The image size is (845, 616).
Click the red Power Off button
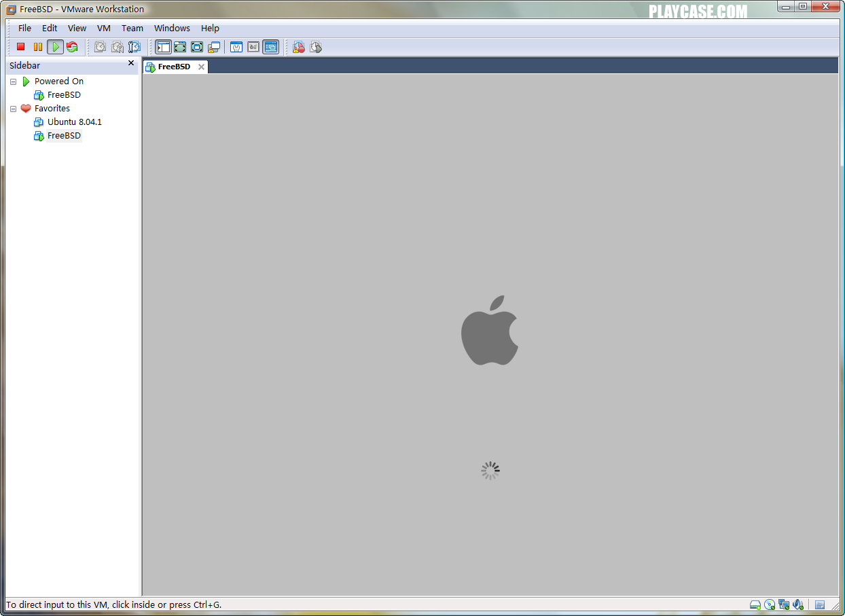pos(21,47)
